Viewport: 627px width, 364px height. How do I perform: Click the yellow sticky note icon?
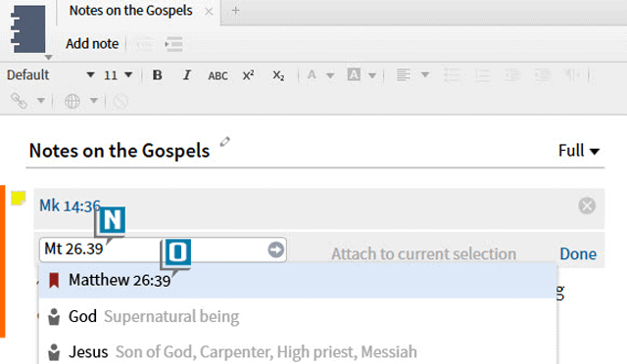pyautogui.click(x=18, y=198)
